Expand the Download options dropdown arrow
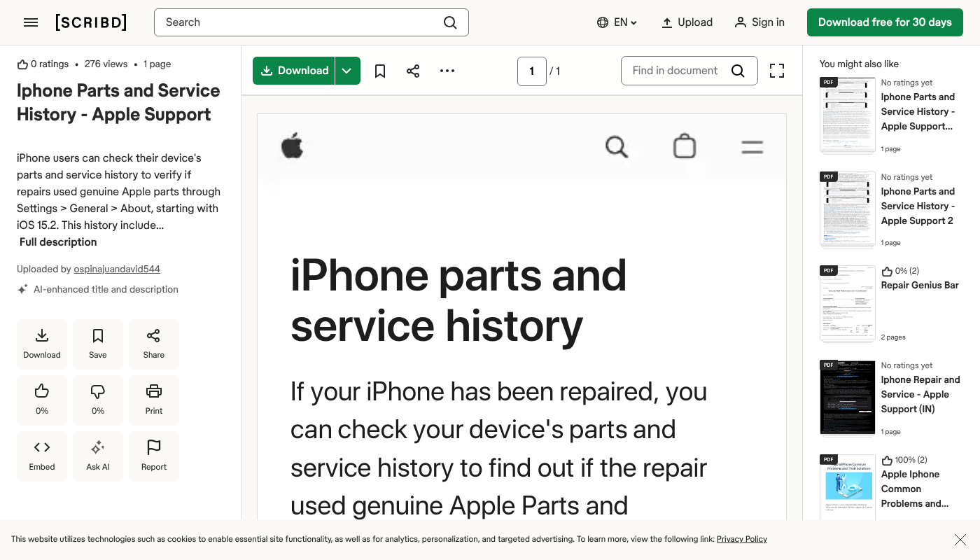This screenshot has width=980, height=560. (x=347, y=71)
